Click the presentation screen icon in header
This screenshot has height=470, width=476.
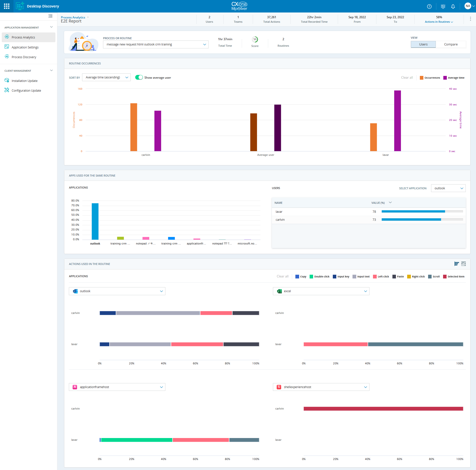(443, 6)
